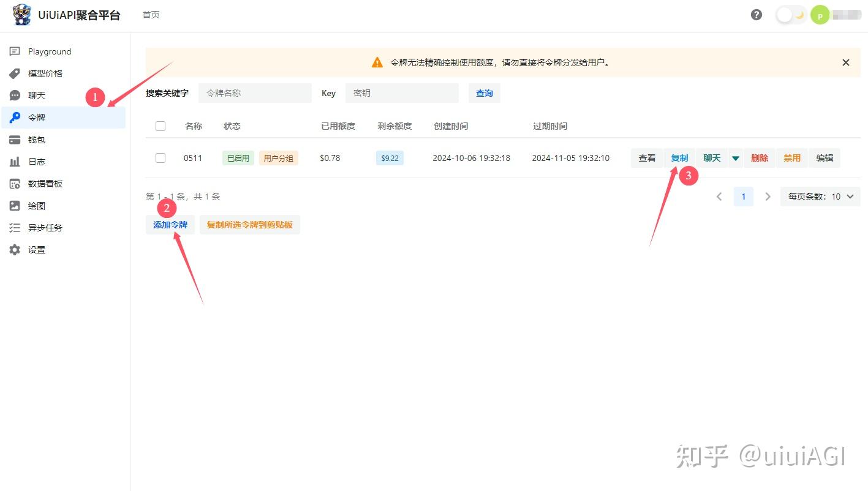
Task: Go to the next page arrow
Action: [x=768, y=197]
